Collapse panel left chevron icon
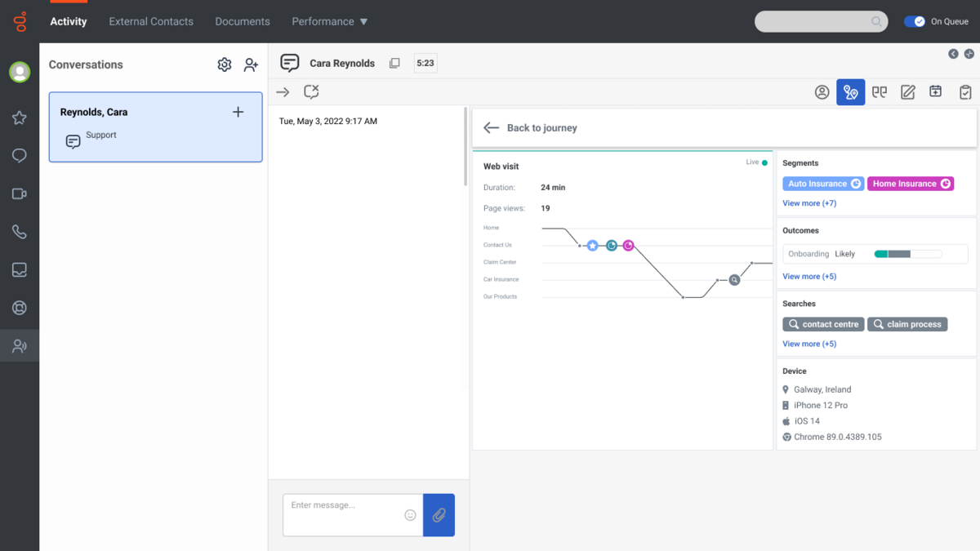The width and height of the screenshot is (980, 551). click(953, 54)
